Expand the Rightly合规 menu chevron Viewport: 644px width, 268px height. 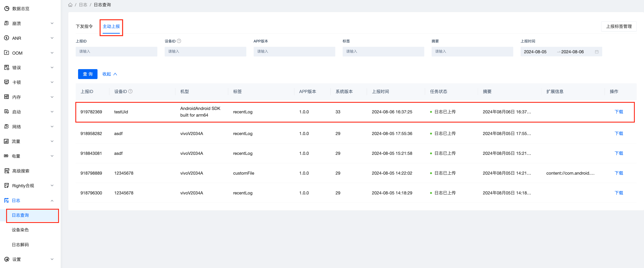[52, 186]
